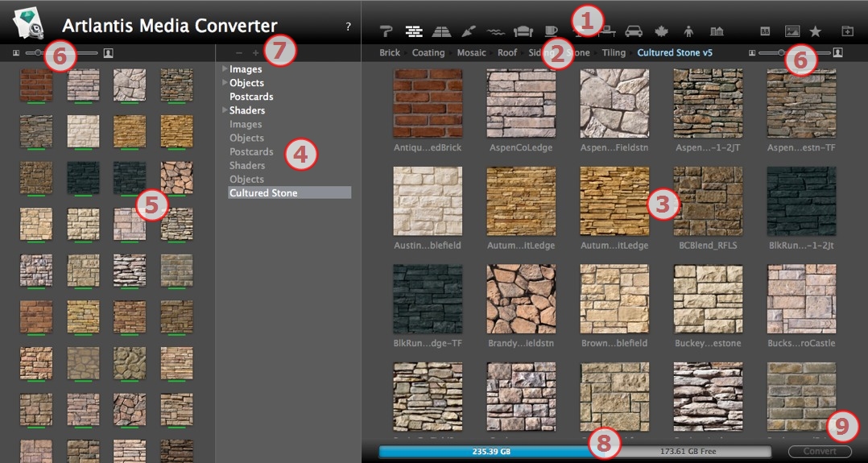The width and height of the screenshot is (868, 463).
Task: Show favorites with the star icon
Action: [x=815, y=31]
